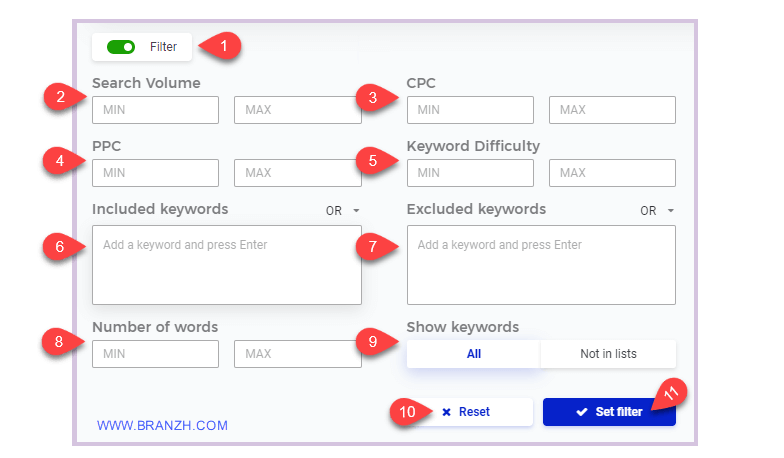
Task: Focus the CPC MAX input
Action: [612, 110]
